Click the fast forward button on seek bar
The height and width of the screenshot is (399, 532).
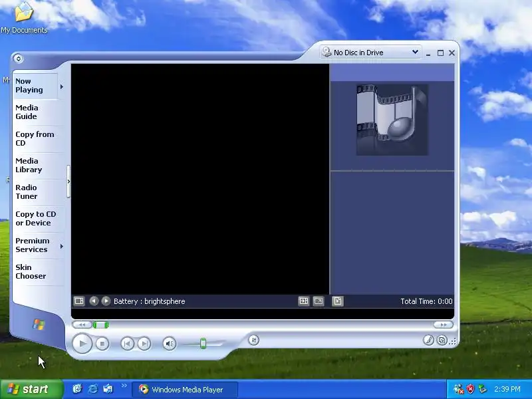coord(443,325)
